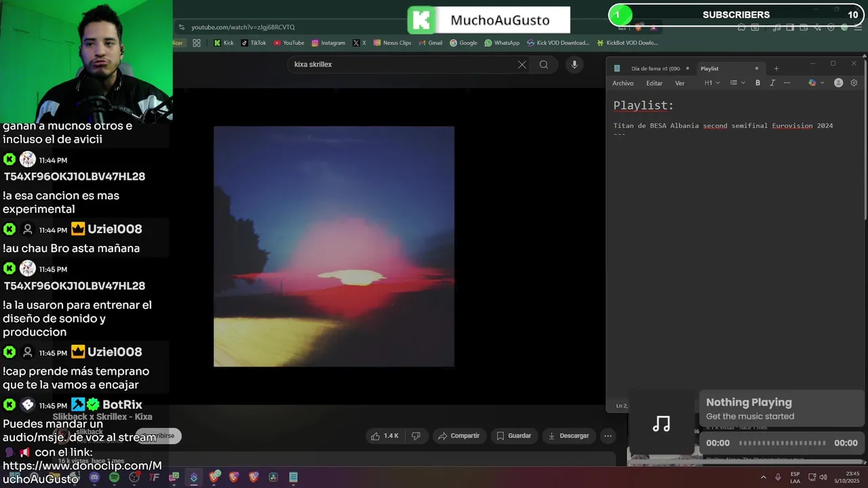Click the 'Titan de BESA Albania' line

tap(723, 126)
